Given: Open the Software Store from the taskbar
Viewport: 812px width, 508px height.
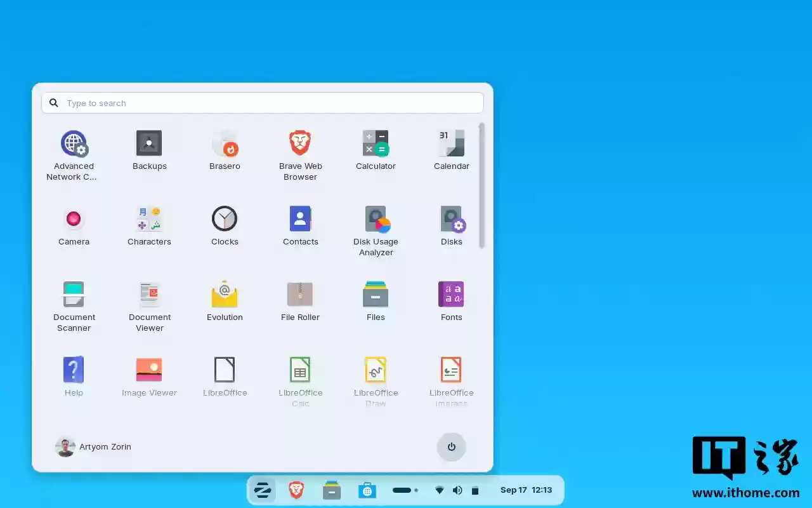Looking at the screenshot, I should coord(367,490).
